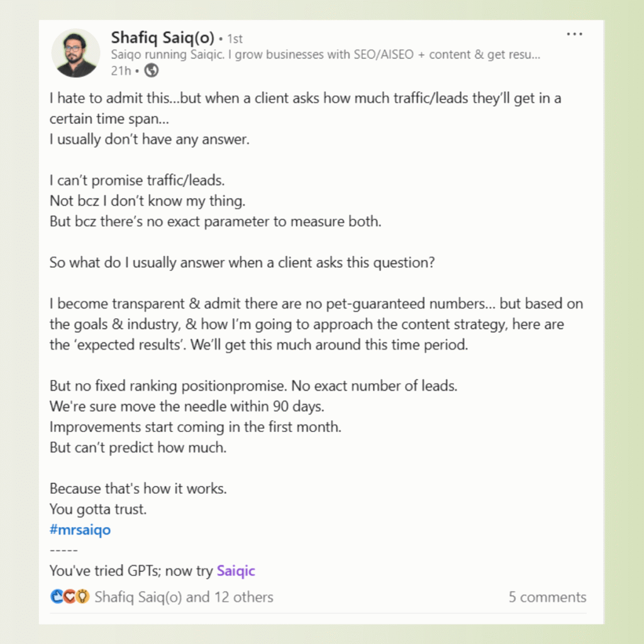Screen dimensions: 644x644
Task: Open the 5 comments
Action: pos(547,597)
